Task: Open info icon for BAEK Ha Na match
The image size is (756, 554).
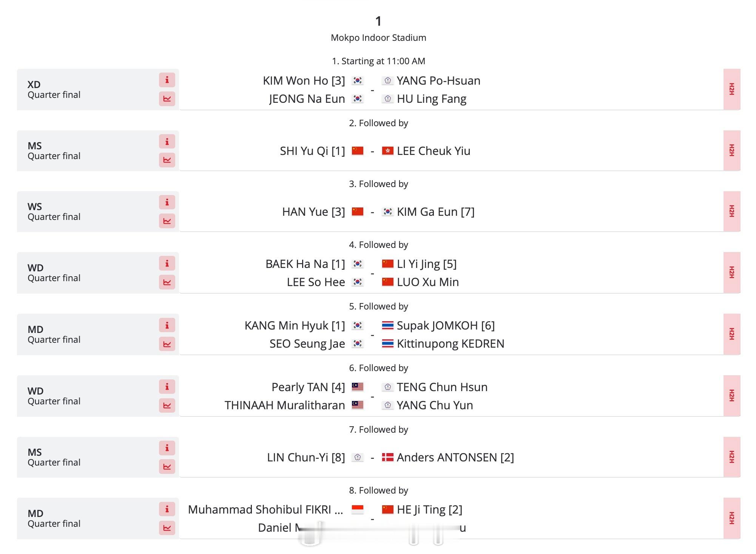Action: coord(167,263)
